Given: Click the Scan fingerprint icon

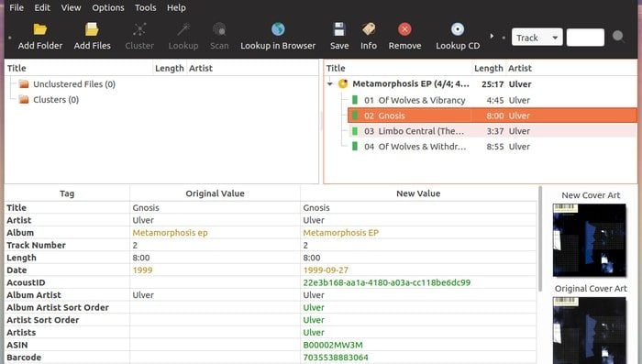Looking at the screenshot, I should coord(219,29).
